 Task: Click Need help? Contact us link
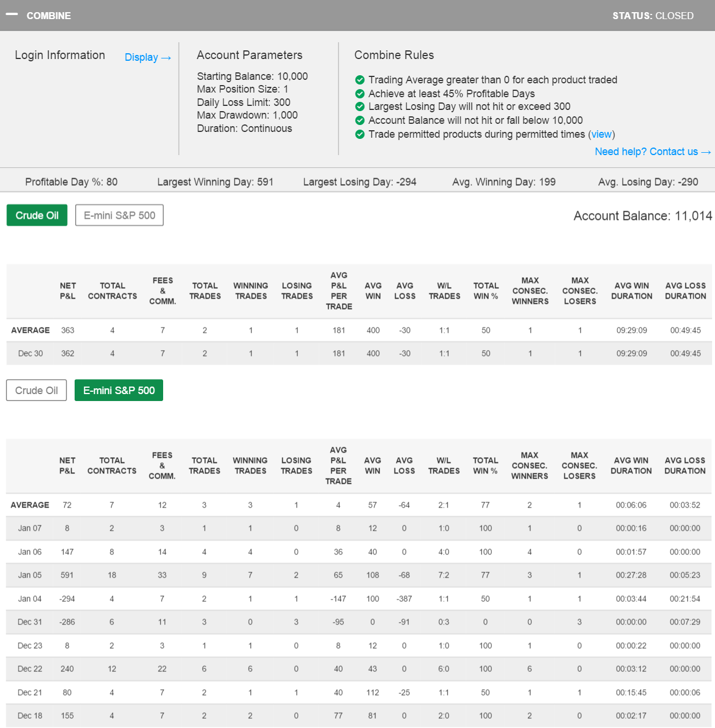pyautogui.click(x=652, y=152)
